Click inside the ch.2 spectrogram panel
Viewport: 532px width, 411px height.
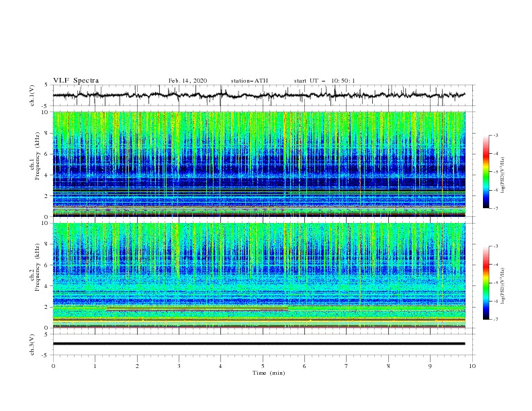click(259, 275)
